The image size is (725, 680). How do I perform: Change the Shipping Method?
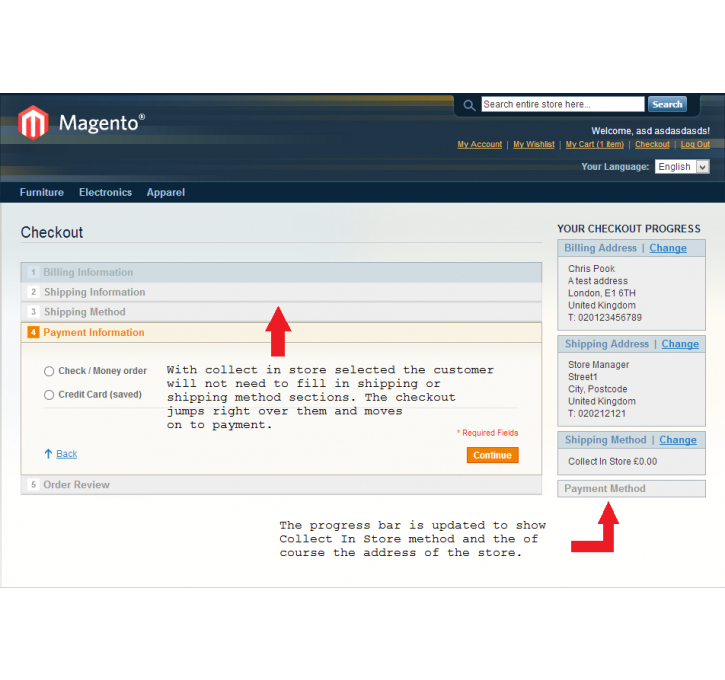(677, 440)
